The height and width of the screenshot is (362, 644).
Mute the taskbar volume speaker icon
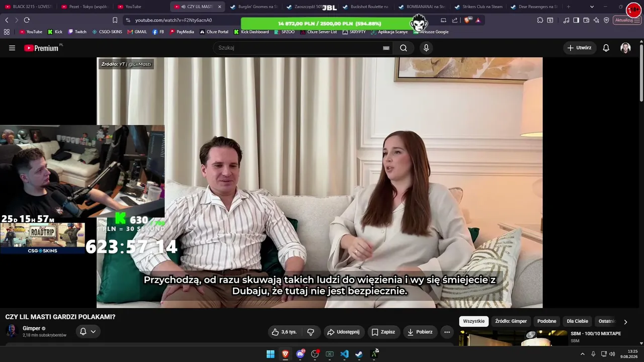coord(612,354)
